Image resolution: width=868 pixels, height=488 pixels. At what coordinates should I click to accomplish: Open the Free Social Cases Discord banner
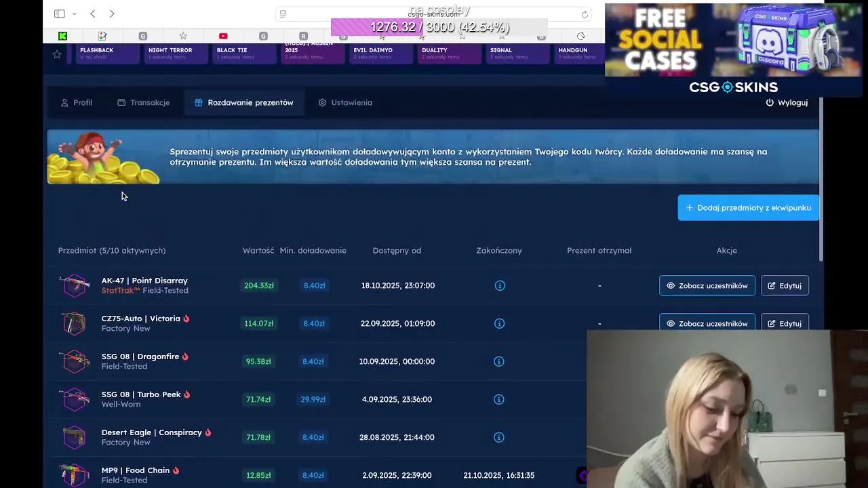734,49
